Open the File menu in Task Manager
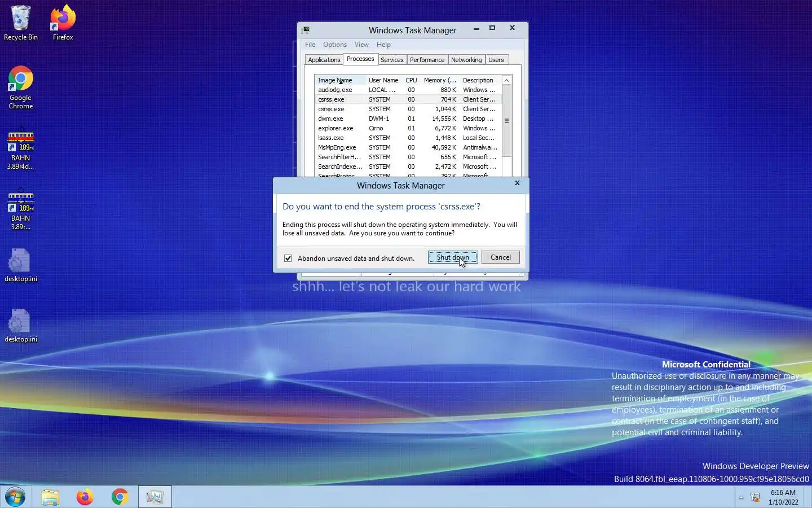 click(x=310, y=45)
